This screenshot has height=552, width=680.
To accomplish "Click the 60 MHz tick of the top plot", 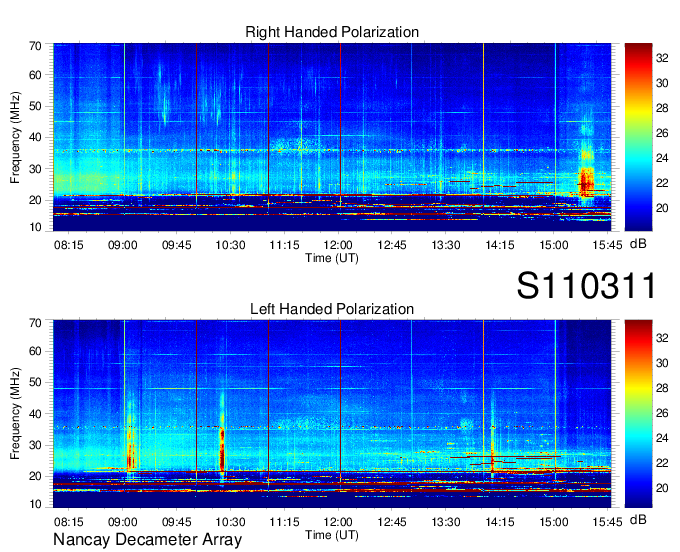I will coord(36,75).
